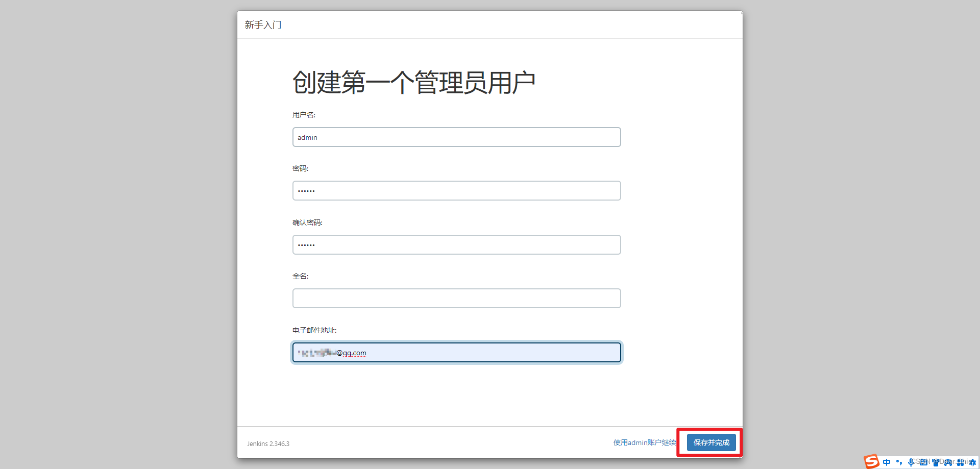Click the 电子邮件地址: label
Viewport: 980px width, 469px height.
pos(314,330)
